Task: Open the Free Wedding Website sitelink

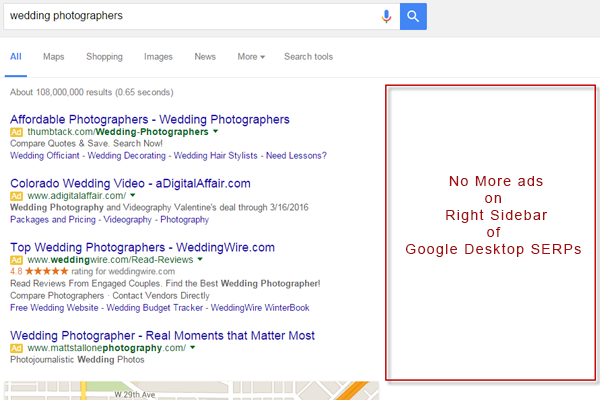Action: (54, 308)
